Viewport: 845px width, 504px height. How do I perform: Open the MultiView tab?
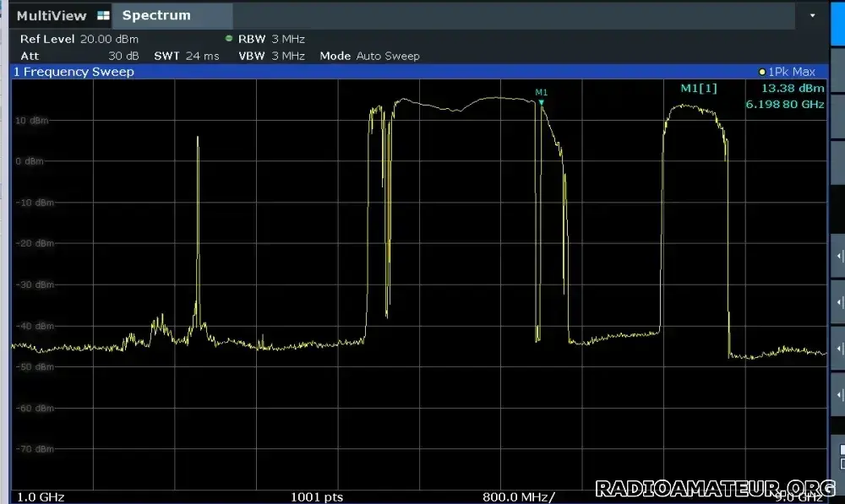(52, 16)
